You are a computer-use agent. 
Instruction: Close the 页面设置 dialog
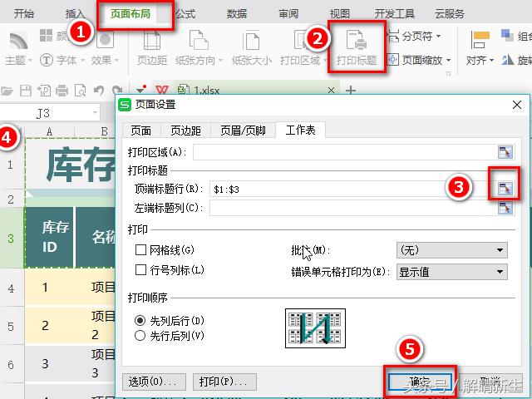(517, 105)
